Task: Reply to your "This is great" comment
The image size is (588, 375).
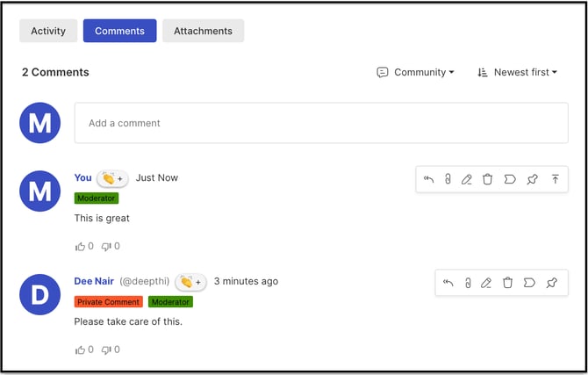Action: pos(428,179)
